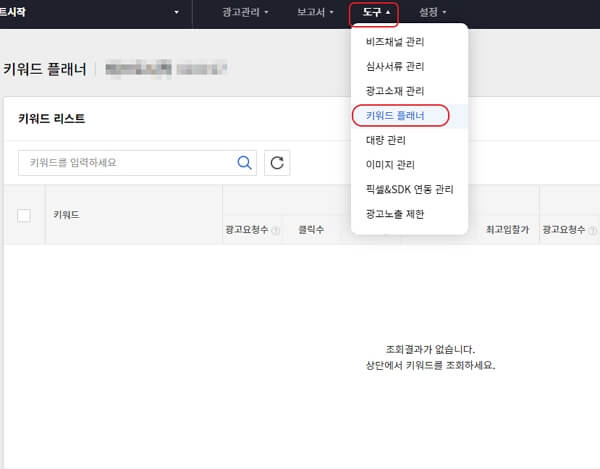This screenshot has width=600, height=469.
Task: Open the 보고서 dropdown menu
Action: (x=315, y=12)
